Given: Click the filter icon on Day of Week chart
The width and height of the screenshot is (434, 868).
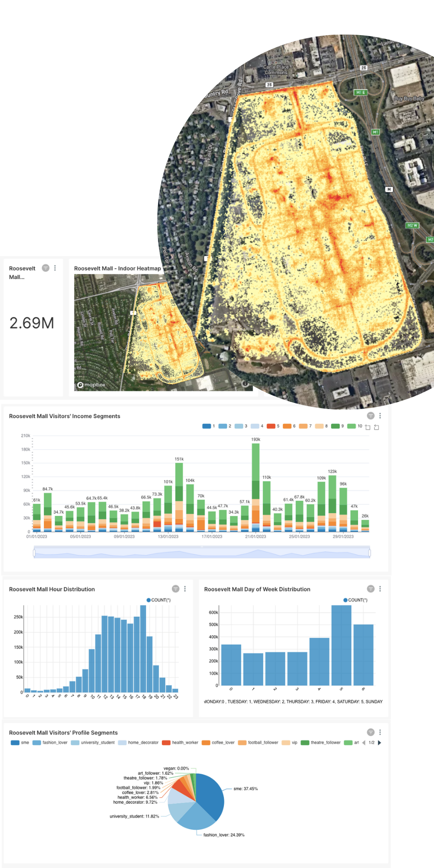Looking at the screenshot, I should (371, 589).
